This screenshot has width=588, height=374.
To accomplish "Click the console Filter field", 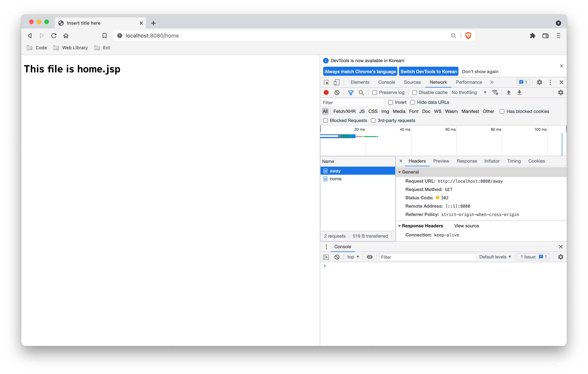I will (x=427, y=257).
